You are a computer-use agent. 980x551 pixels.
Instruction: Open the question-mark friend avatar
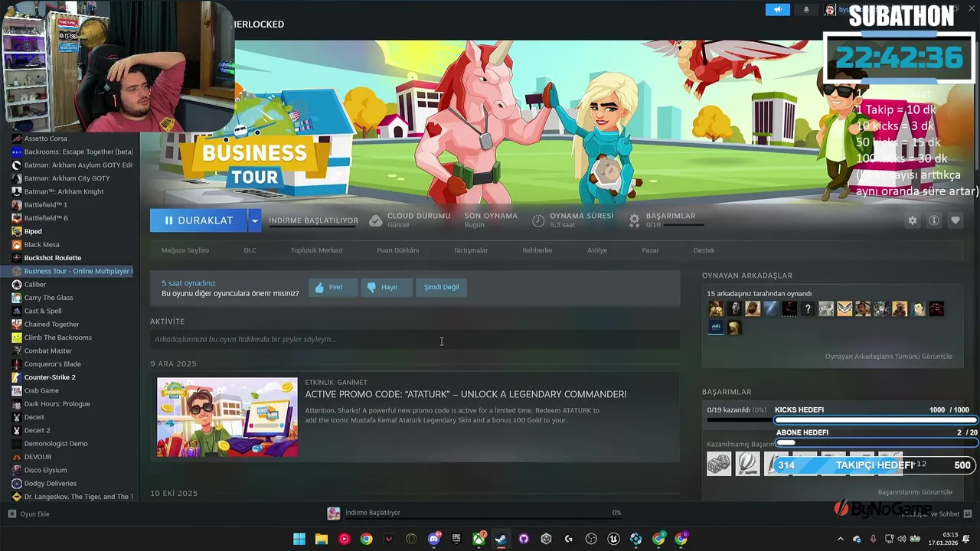point(808,309)
